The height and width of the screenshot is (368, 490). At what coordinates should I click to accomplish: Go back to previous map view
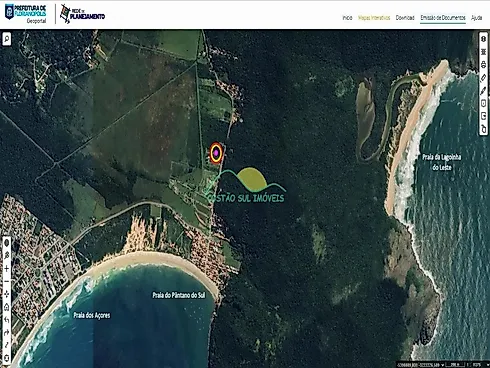tap(6, 320)
